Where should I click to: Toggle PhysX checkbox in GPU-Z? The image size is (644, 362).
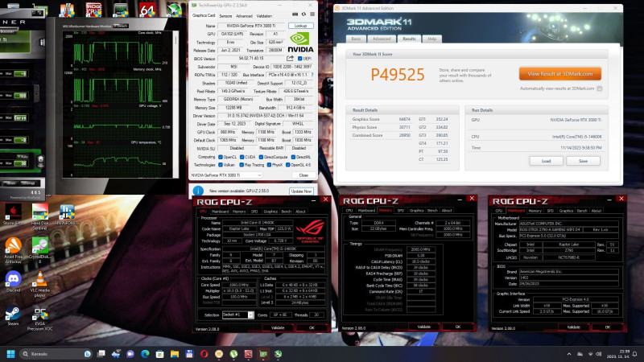tap(269, 165)
